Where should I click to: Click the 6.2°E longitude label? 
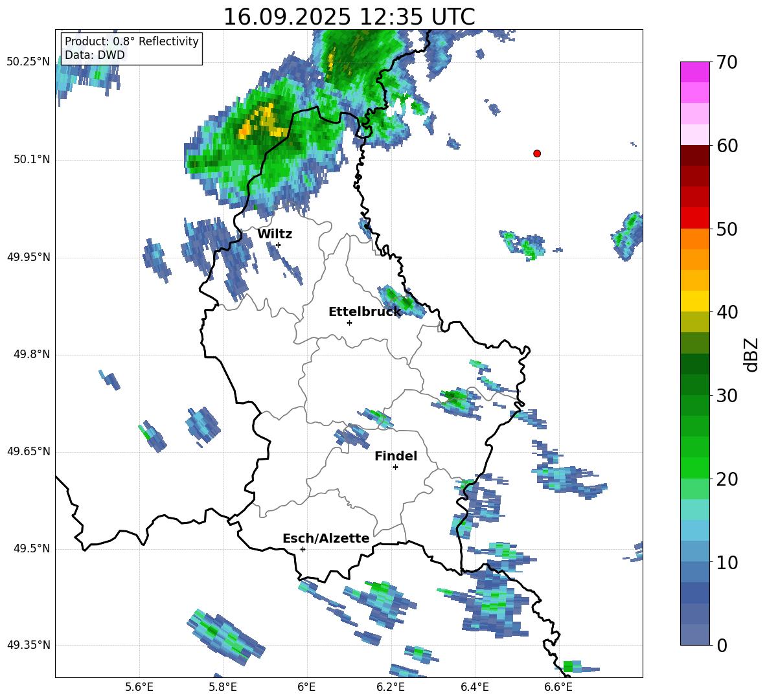tap(391, 688)
